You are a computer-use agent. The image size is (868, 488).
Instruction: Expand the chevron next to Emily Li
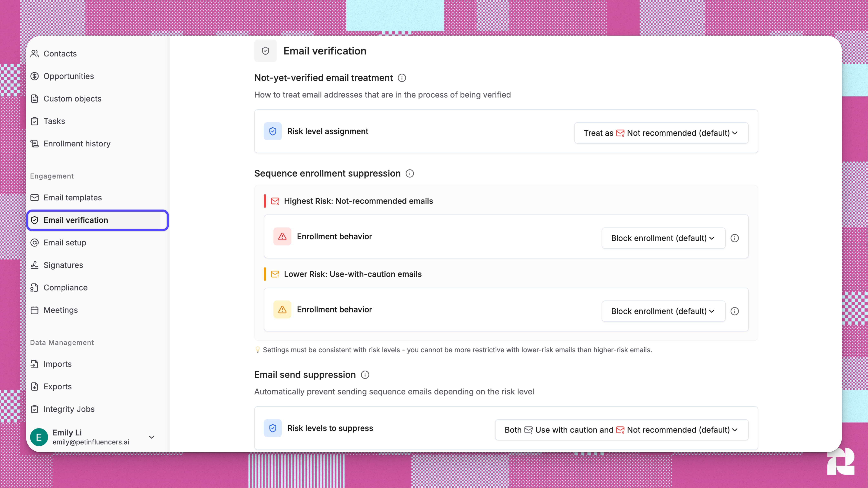[x=151, y=437]
